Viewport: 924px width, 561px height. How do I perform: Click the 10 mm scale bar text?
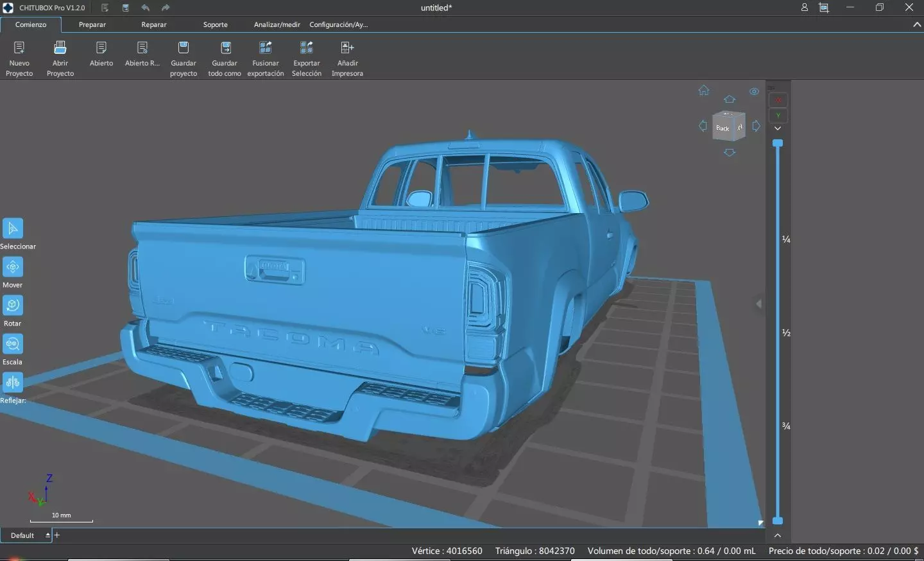[62, 515]
